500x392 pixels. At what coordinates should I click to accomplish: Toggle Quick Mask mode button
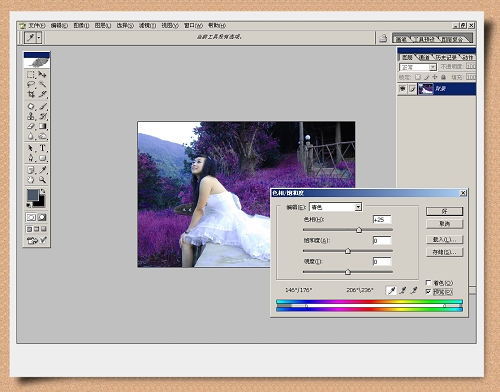pos(42,217)
